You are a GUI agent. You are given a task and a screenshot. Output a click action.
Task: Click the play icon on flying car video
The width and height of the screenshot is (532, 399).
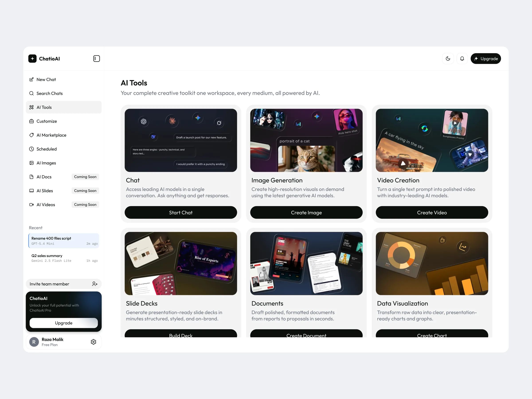click(x=403, y=164)
